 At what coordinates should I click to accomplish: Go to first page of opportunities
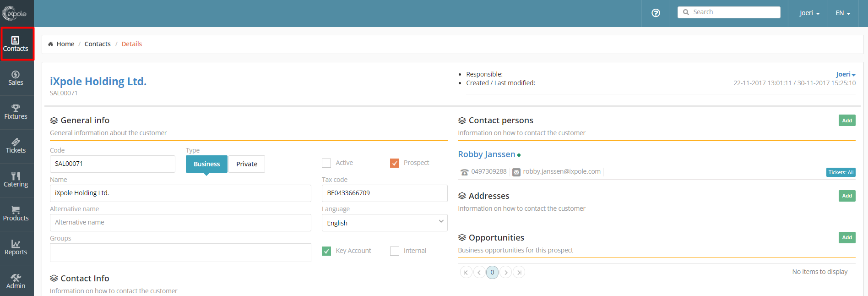(466, 272)
